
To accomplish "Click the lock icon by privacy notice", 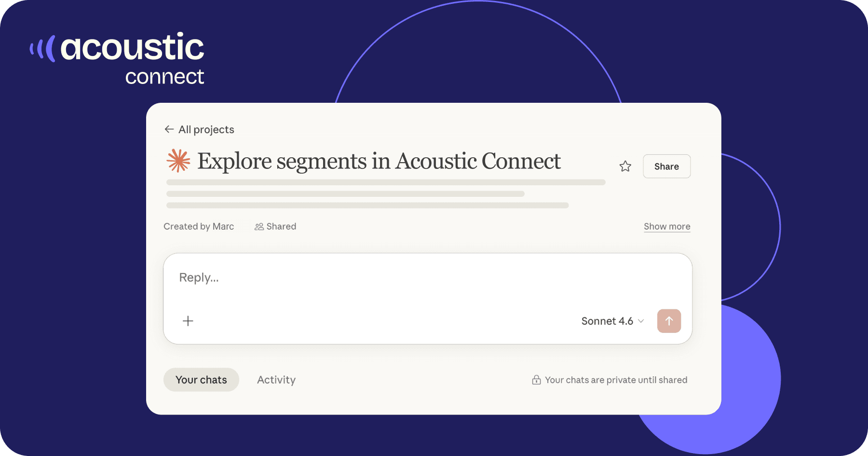I will 536,380.
